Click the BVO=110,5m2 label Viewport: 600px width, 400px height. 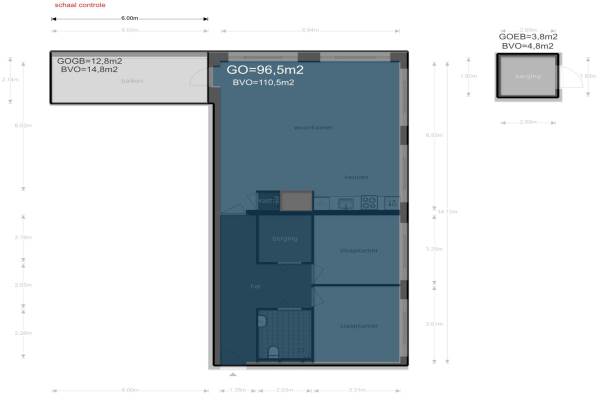click(x=263, y=84)
